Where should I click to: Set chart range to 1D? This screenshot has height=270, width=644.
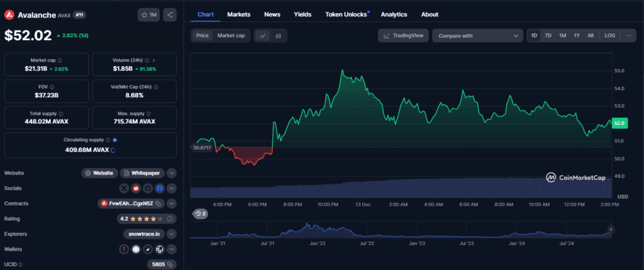tap(534, 36)
